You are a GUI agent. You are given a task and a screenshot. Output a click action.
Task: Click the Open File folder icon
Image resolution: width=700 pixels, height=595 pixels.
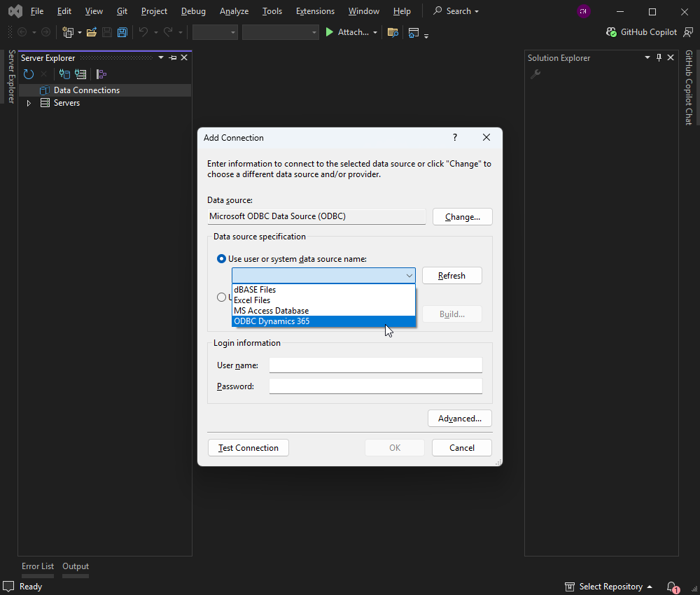(x=92, y=32)
